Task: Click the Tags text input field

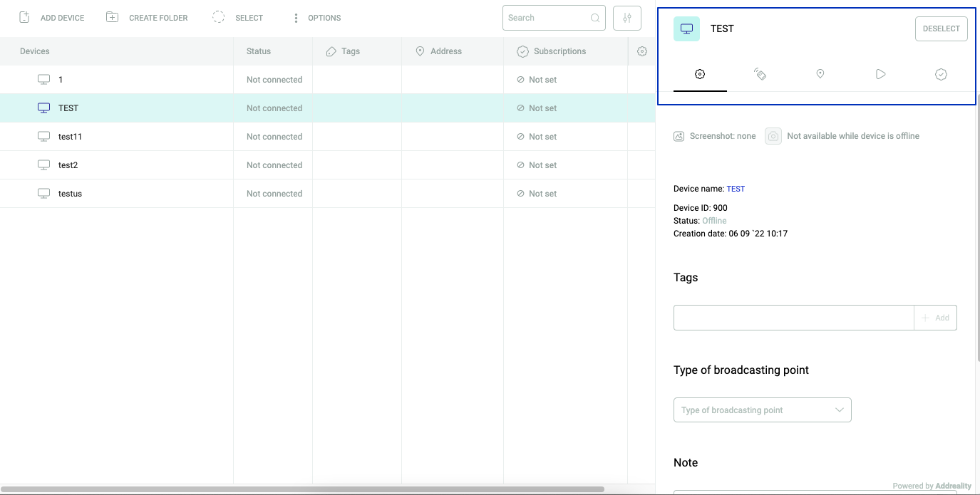Action: (793, 318)
